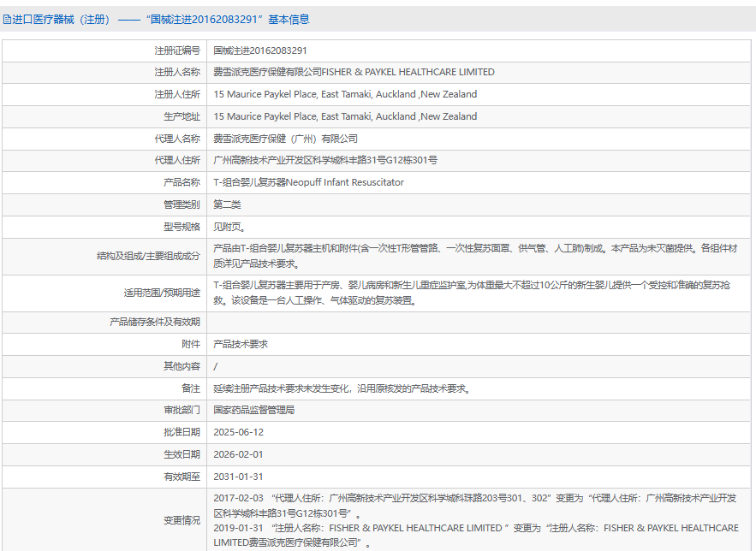Click the 适用范围/预期用途 label
Viewport: 756px width, 551px height.
click(162, 293)
